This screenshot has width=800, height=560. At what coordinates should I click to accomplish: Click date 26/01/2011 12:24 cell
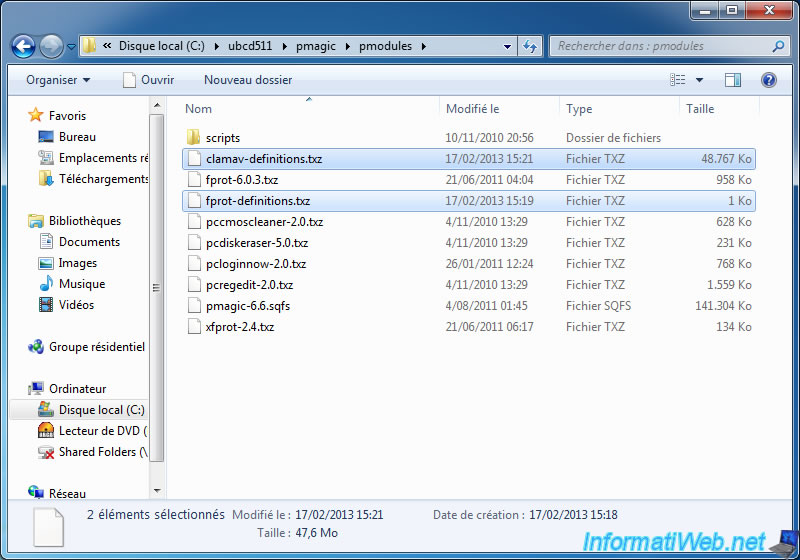(489, 264)
